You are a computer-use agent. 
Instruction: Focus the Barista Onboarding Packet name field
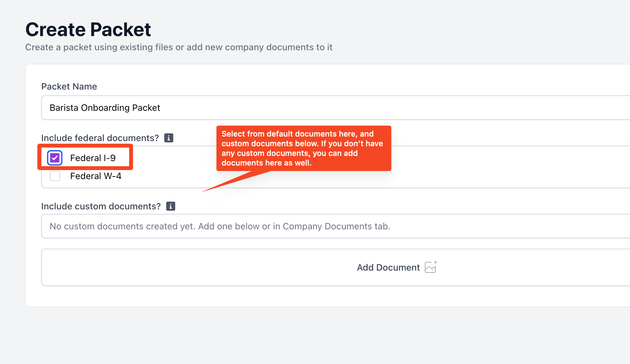pos(336,108)
